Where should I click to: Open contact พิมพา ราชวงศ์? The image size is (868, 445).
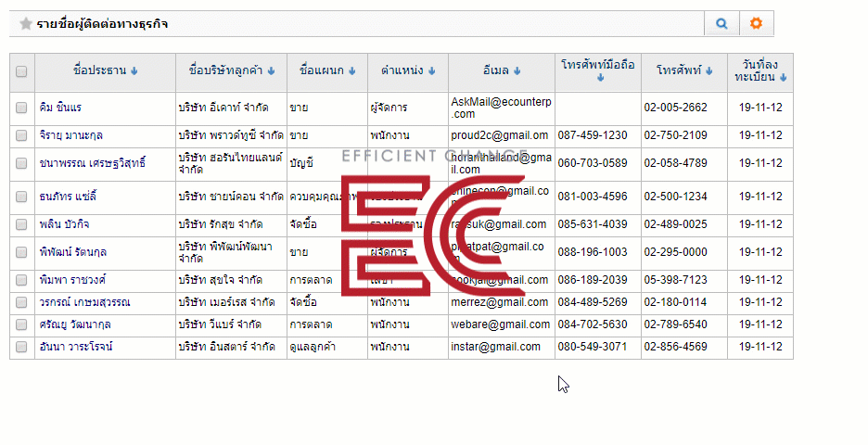coord(72,280)
